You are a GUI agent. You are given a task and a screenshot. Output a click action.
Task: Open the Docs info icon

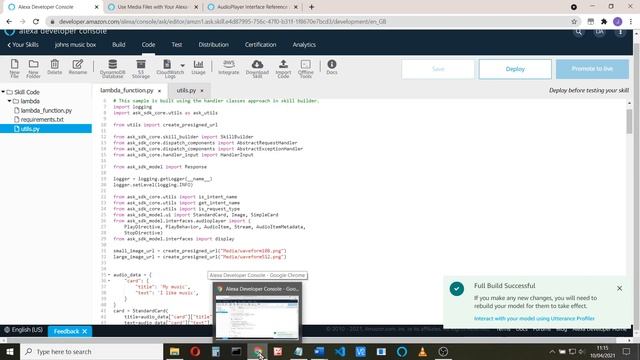(332, 67)
